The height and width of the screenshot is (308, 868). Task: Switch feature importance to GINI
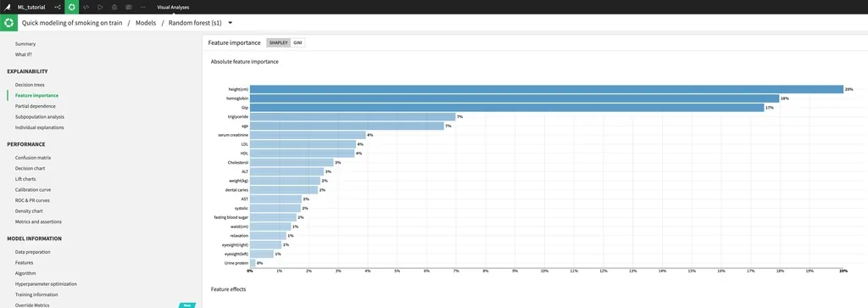[x=298, y=42]
